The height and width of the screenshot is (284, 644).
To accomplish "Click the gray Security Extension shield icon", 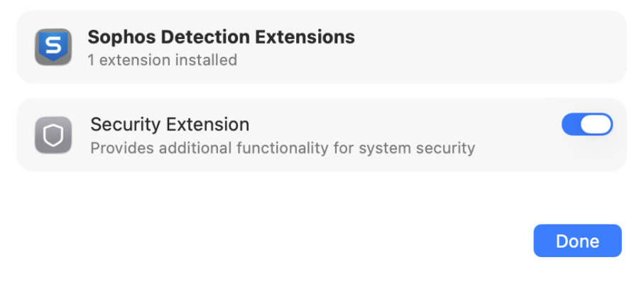I will pyautogui.click(x=53, y=135).
